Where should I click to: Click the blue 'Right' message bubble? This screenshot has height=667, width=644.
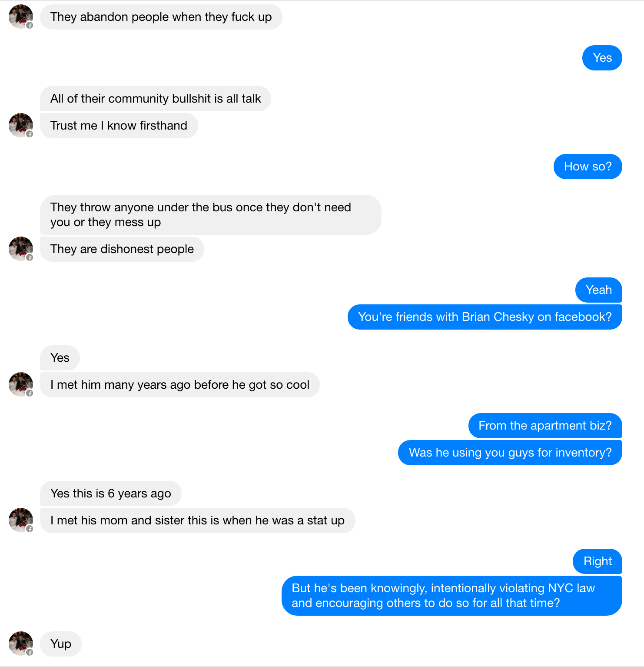click(597, 561)
